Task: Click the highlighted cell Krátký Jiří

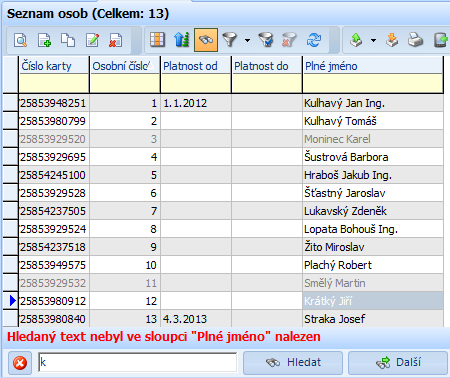Action: click(x=373, y=301)
